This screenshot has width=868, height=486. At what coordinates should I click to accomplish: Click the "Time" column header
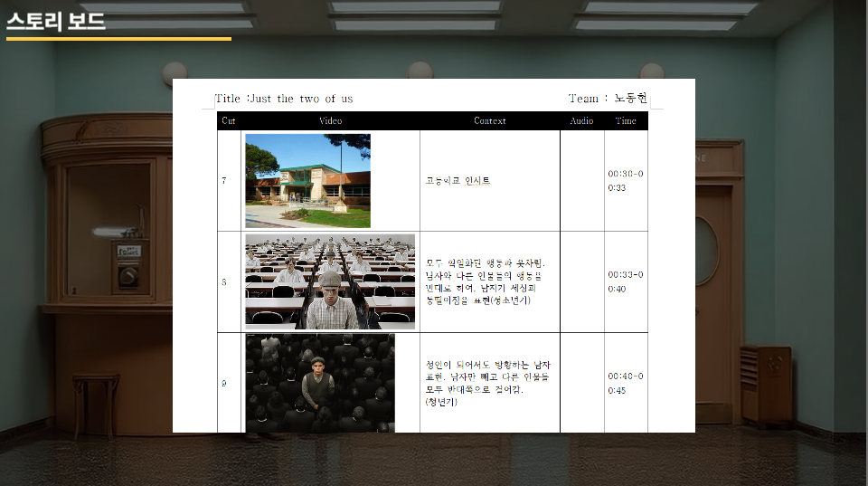point(626,120)
